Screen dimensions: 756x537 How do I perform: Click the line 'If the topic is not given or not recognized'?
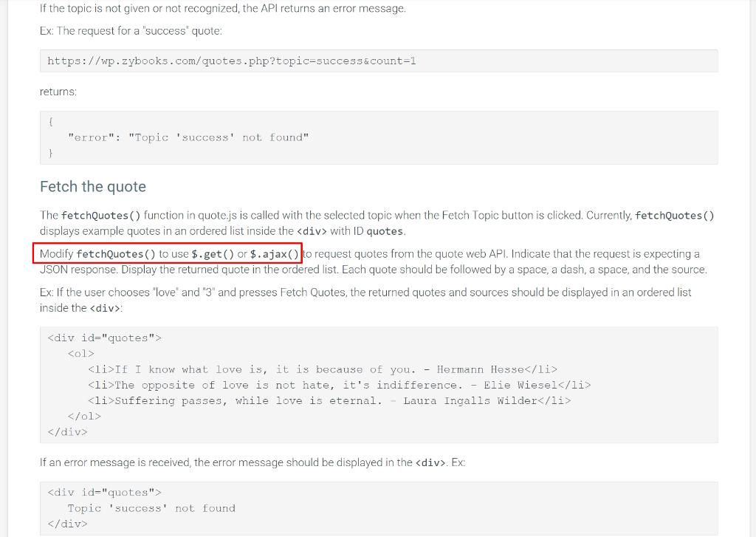click(223, 8)
